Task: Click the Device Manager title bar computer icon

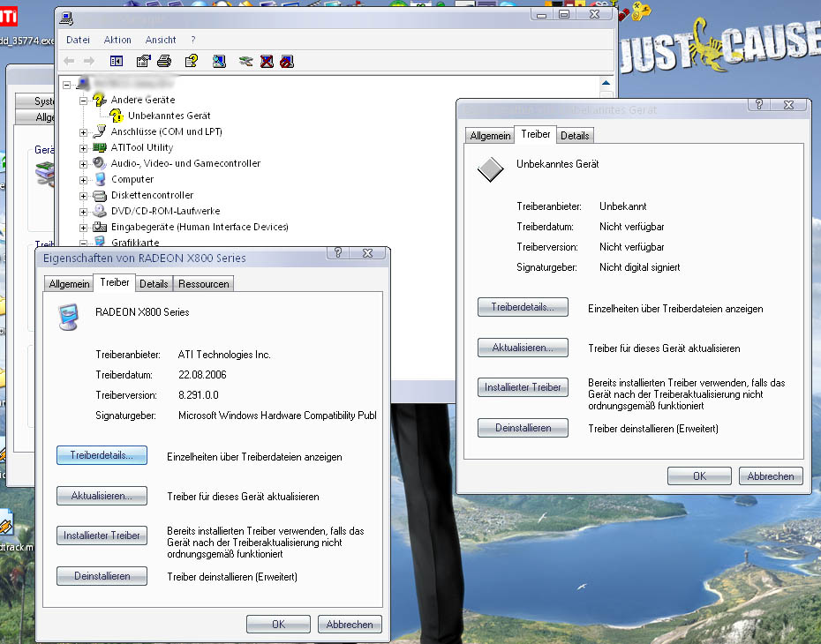Action: click(66, 19)
